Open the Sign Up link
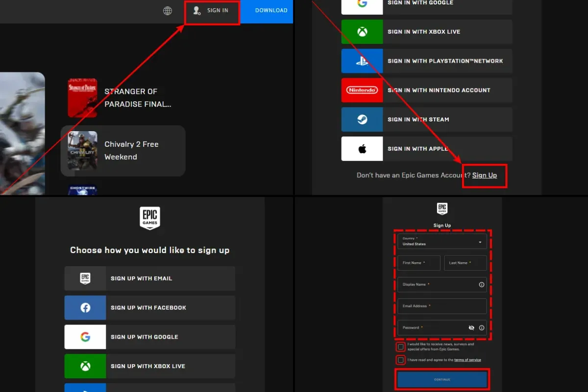The image size is (588, 392). pos(485,175)
